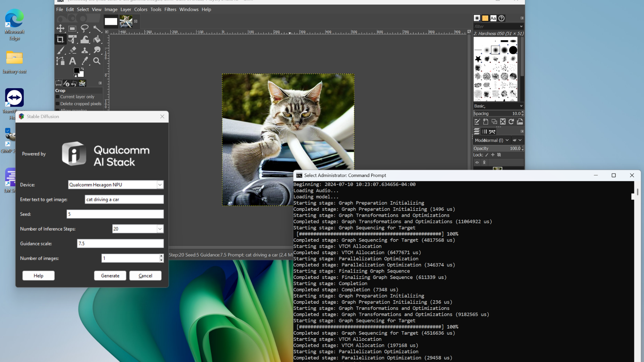Select the Eraser tool

pyautogui.click(x=73, y=50)
